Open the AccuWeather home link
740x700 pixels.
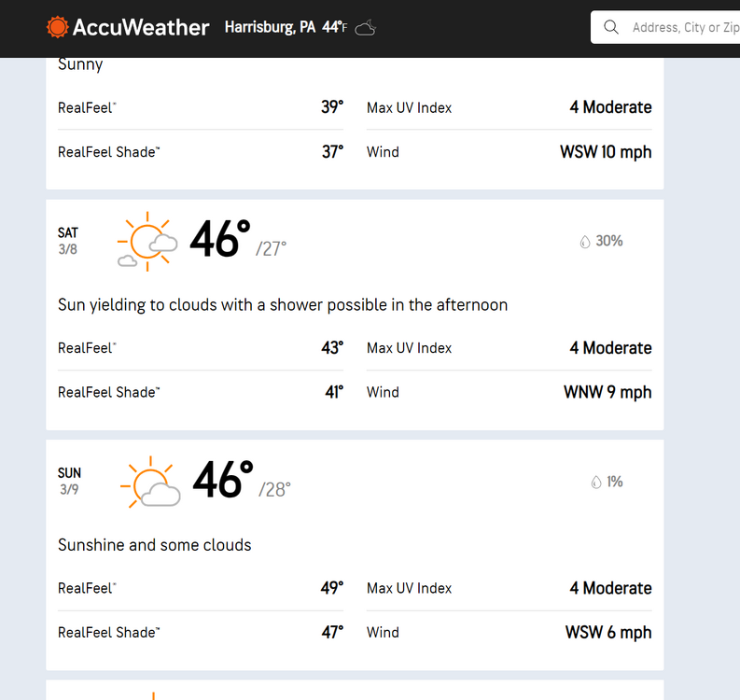[128, 27]
